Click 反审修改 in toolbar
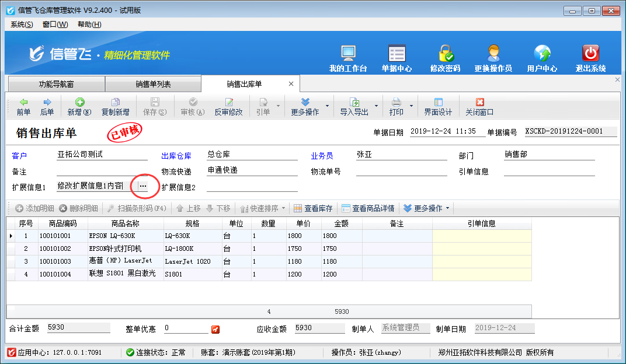The width and height of the screenshot is (626, 364). coord(228,107)
